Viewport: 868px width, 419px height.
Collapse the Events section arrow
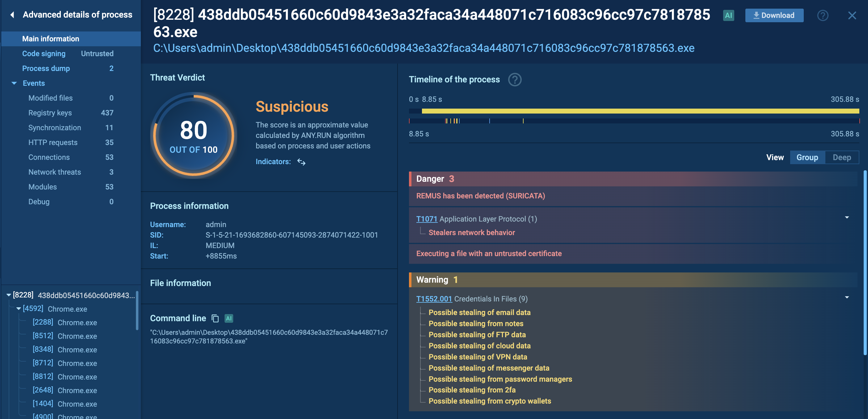click(14, 83)
